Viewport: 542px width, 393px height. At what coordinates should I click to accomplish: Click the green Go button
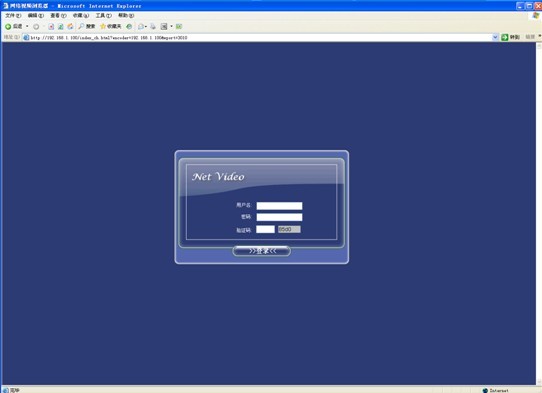pos(510,37)
